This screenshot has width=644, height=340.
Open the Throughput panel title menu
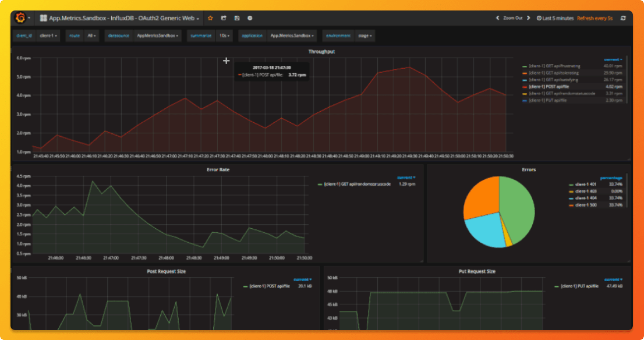coord(321,52)
